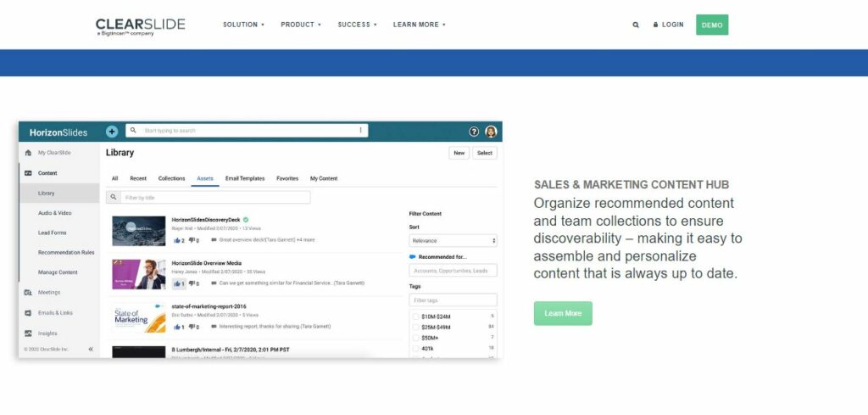Click green verified badge on HorizonSlidesDiscoveryDeck
The height and width of the screenshot is (415, 868).
click(246, 220)
